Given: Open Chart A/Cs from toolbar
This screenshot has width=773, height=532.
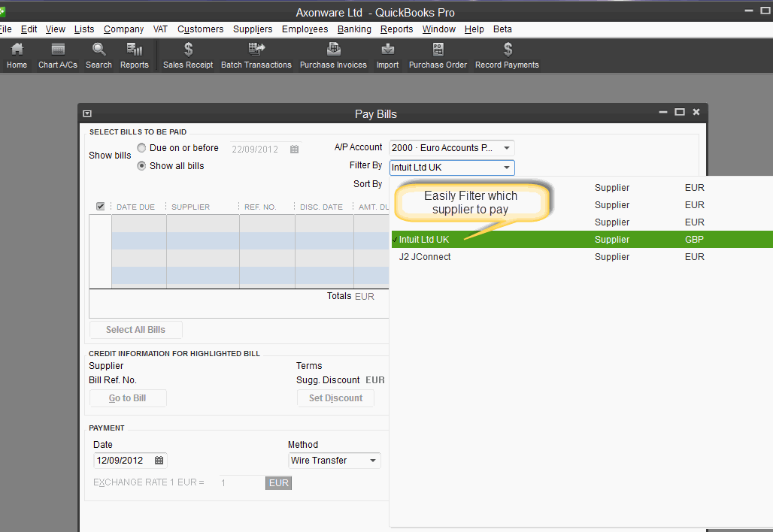Looking at the screenshot, I should (58, 56).
